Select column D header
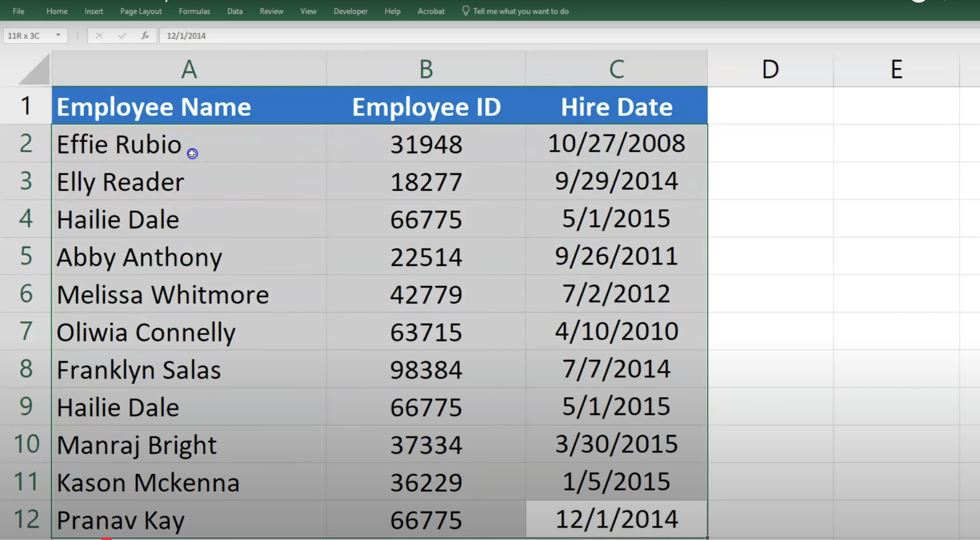Screen dimensions: 980x540 tap(770, 69)
